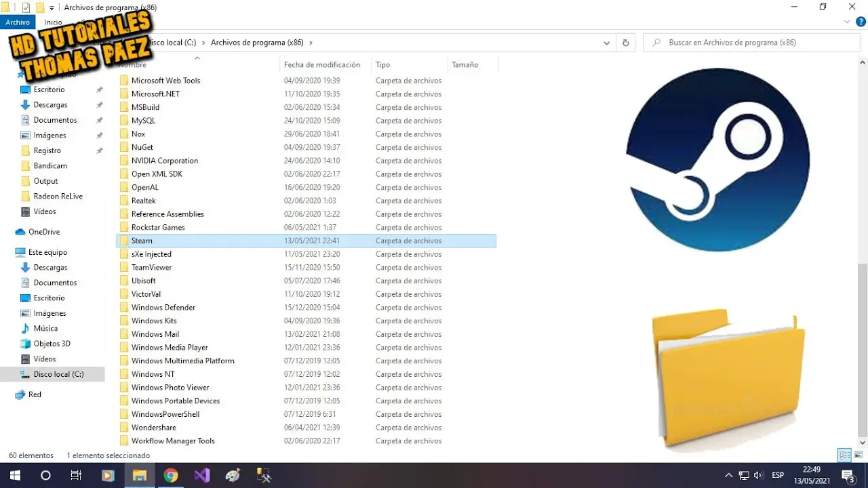This screenshot has width=868, height=488.
Task: Click the Disco local (C:) drive icon
Action: pos(26,374)
